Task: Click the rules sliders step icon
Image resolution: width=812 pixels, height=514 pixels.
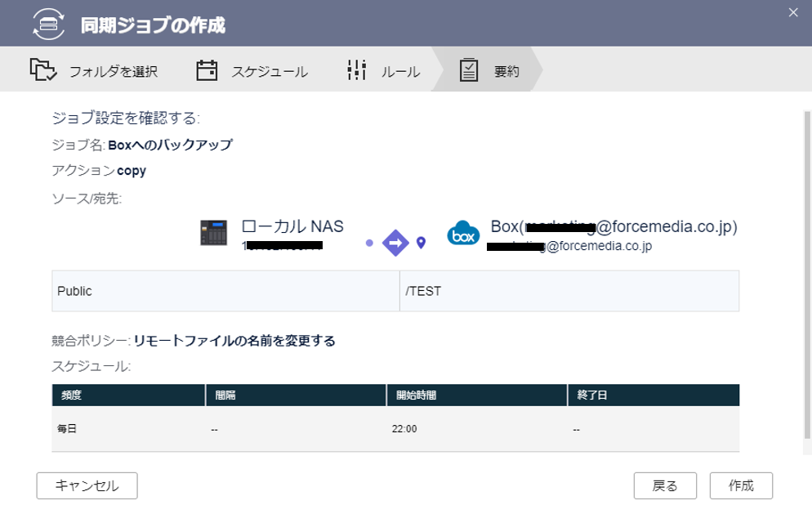Action: coord(357,70)
